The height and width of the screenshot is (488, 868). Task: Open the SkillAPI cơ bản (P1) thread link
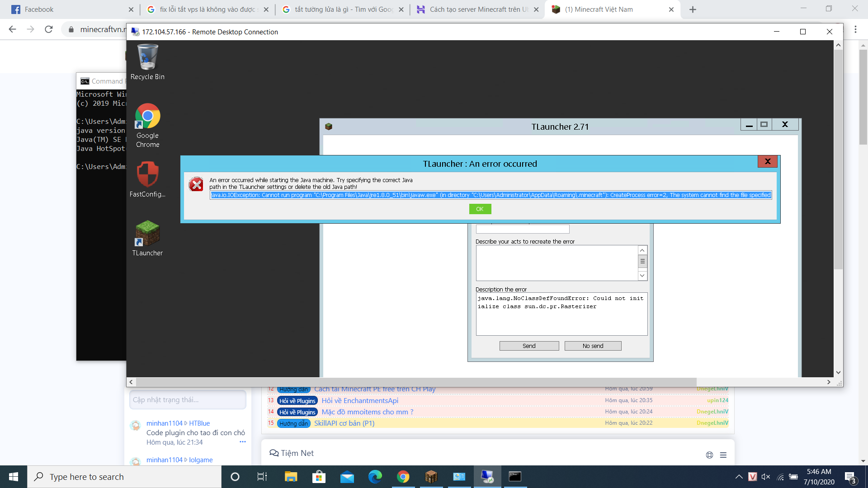344,423
